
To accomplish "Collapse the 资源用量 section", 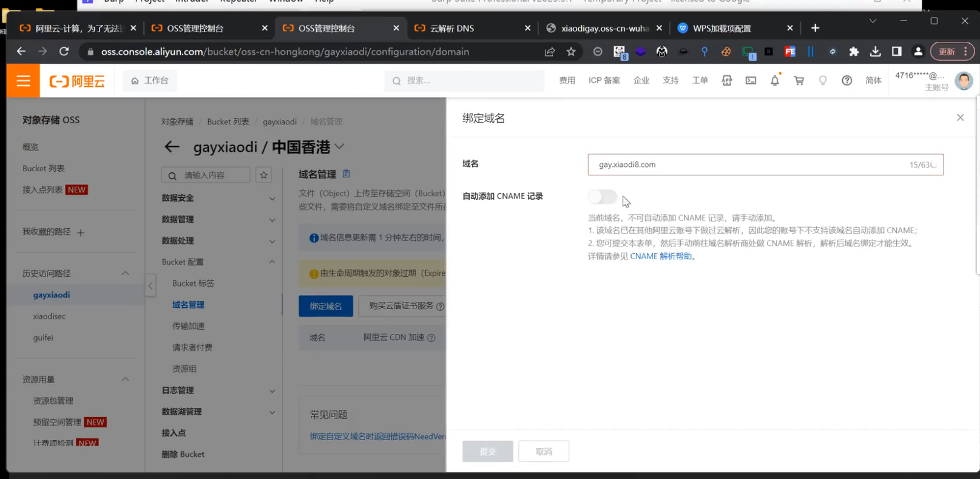I will click(126, 379).
